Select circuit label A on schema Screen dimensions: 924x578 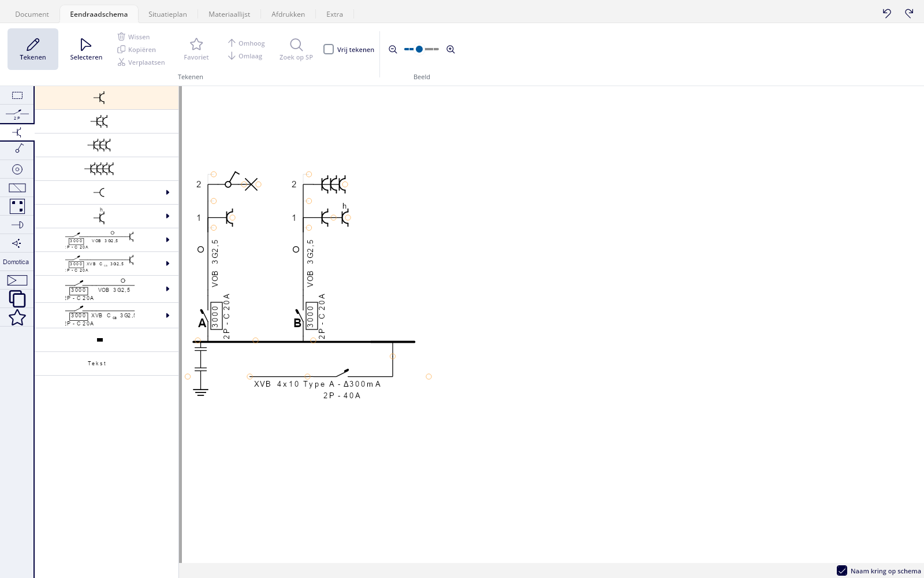tap(202, 323)
